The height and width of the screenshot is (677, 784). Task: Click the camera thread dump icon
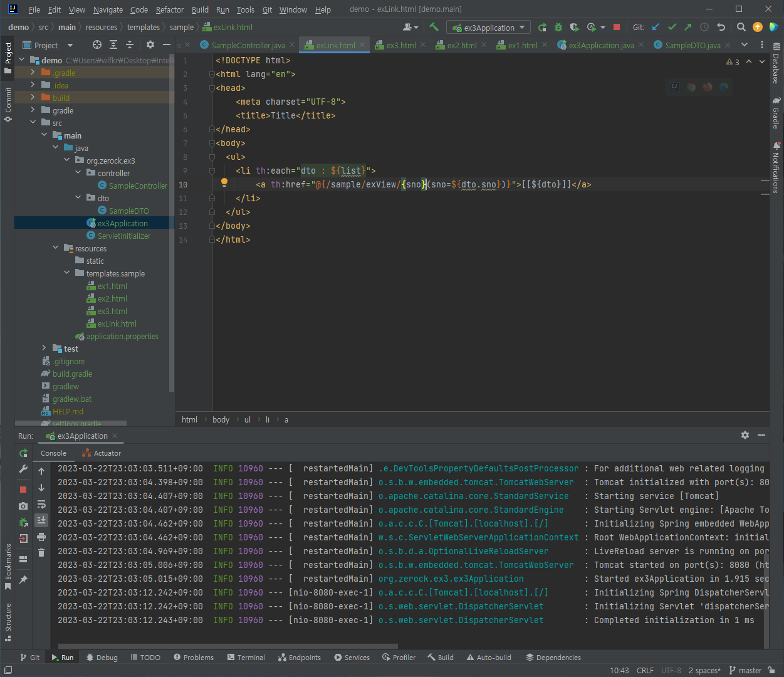point(23,505)
